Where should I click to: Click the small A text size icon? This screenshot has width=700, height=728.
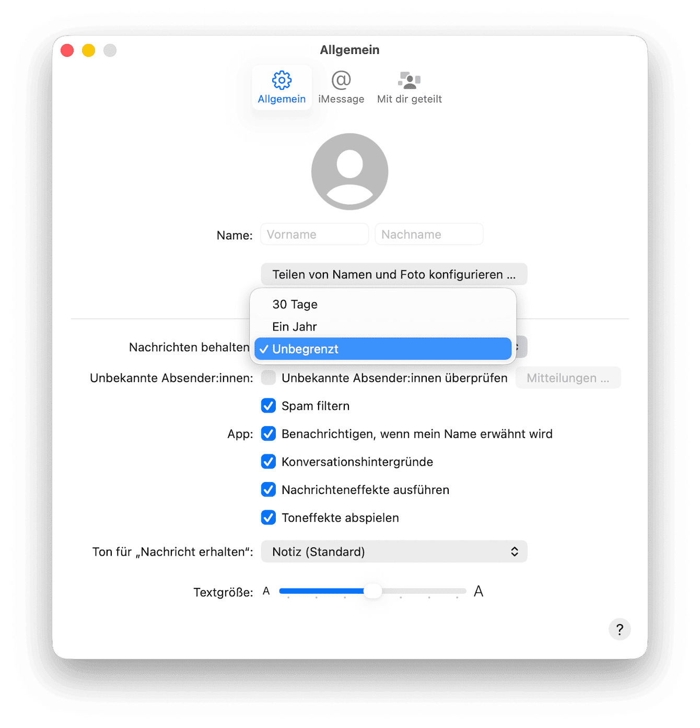(266, 591)
